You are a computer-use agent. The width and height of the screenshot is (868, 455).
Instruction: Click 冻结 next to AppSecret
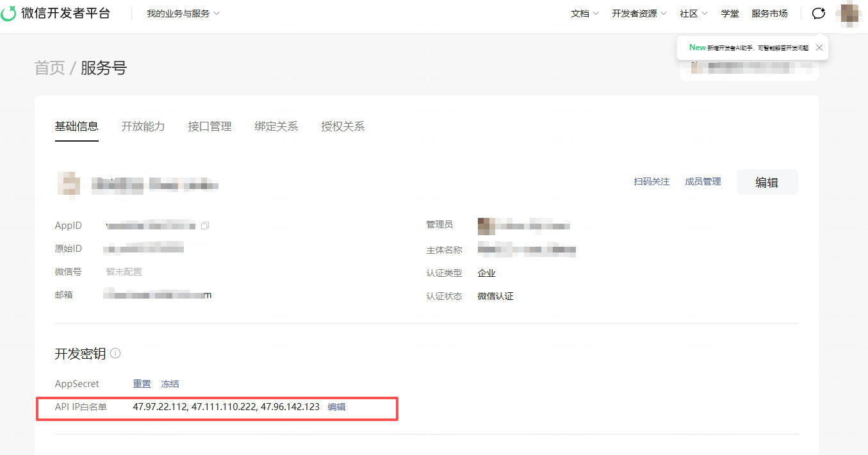[x=170, y=384]
